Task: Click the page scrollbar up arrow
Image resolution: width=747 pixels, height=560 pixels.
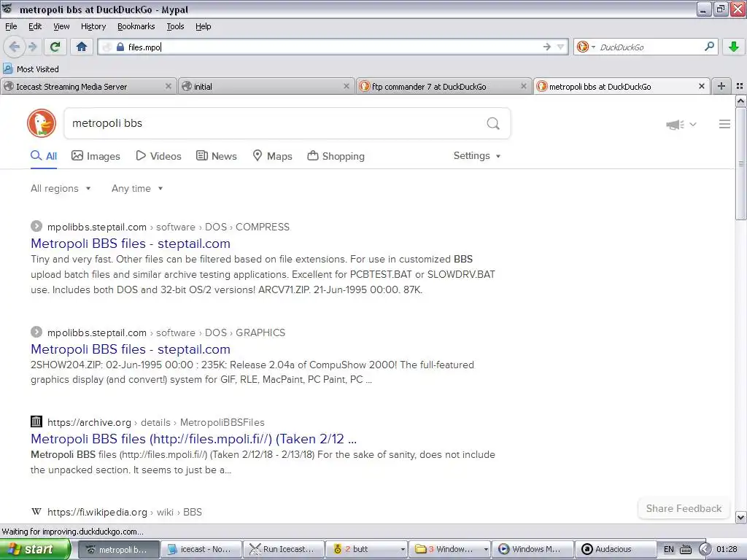Action: tap(740, 101)
